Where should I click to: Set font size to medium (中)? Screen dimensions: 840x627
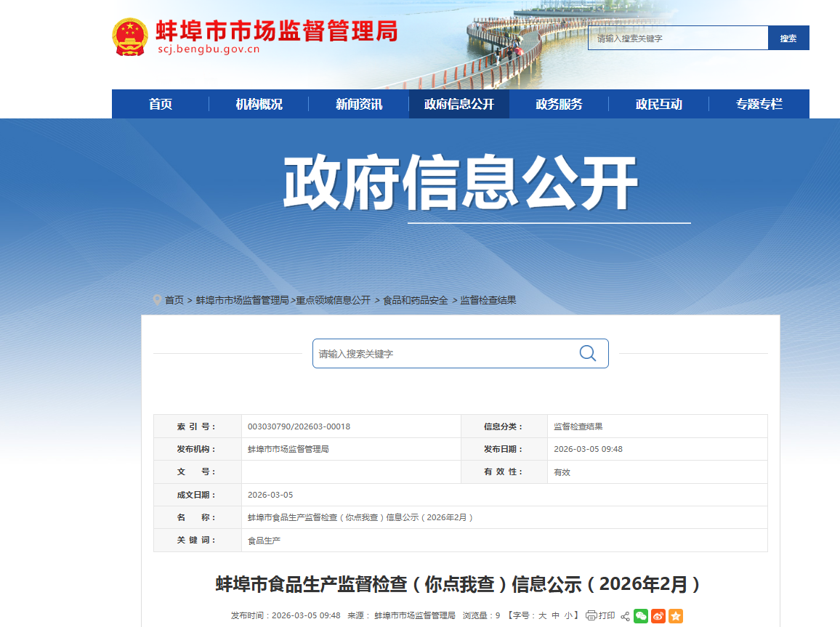coord(556,615)
